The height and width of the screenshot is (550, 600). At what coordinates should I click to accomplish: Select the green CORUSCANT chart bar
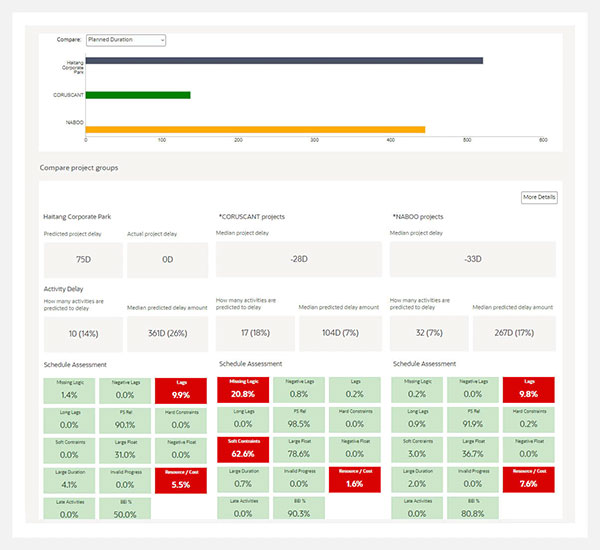(x=138, y=95)
